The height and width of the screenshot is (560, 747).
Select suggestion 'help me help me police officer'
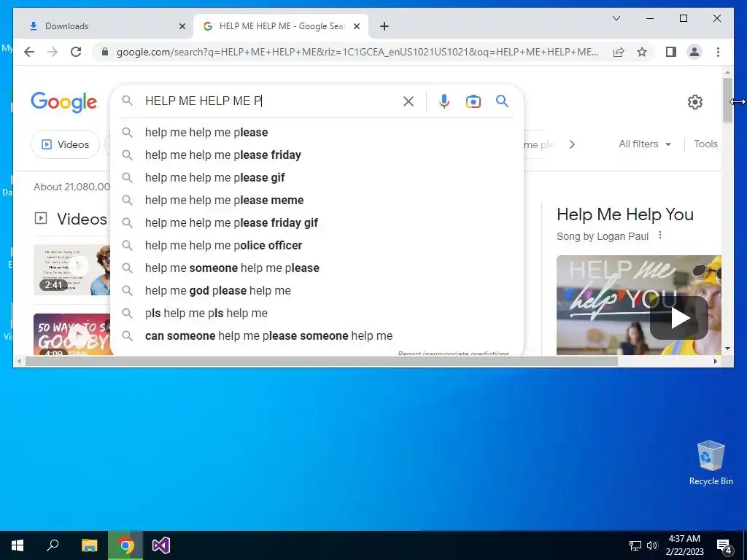point(317,245)
